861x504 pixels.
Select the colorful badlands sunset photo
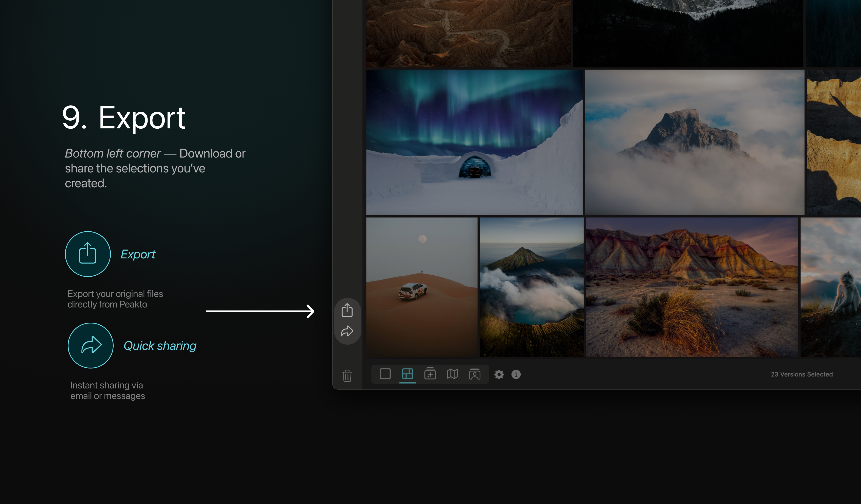(x=692, y=287)
